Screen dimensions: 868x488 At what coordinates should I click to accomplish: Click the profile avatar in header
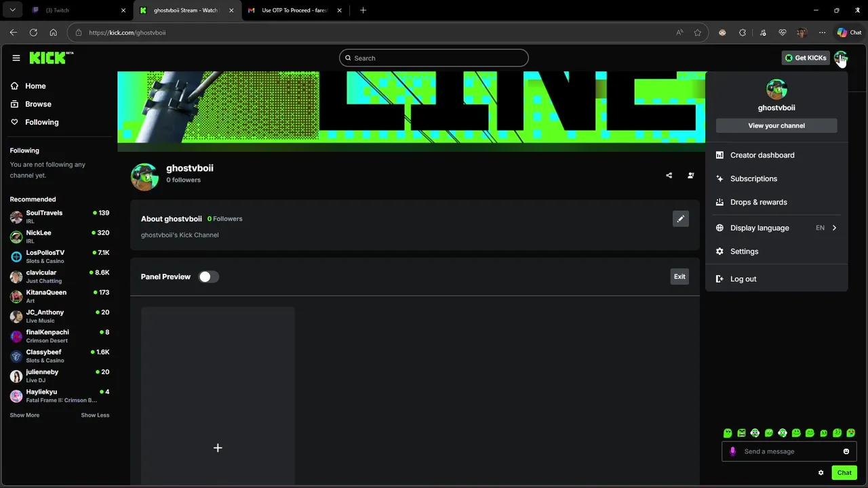(x=840, y=58)
